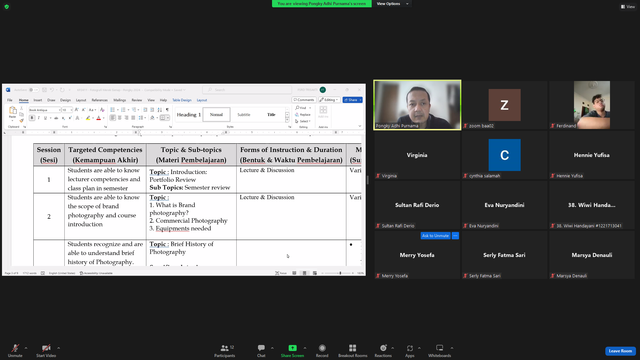Open the Chat panel
Image resolution: width=640 pixels, height=360 pixels.
coord(261,350)
